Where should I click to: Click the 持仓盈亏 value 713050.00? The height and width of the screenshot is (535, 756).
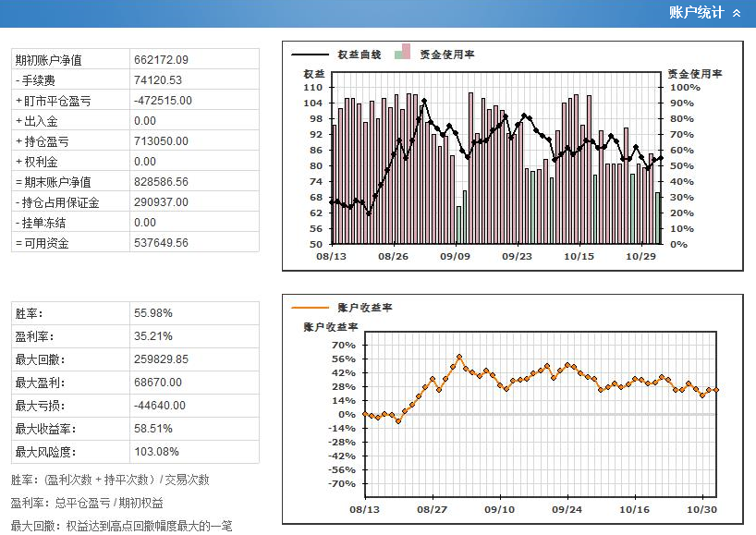coord(161,141)
